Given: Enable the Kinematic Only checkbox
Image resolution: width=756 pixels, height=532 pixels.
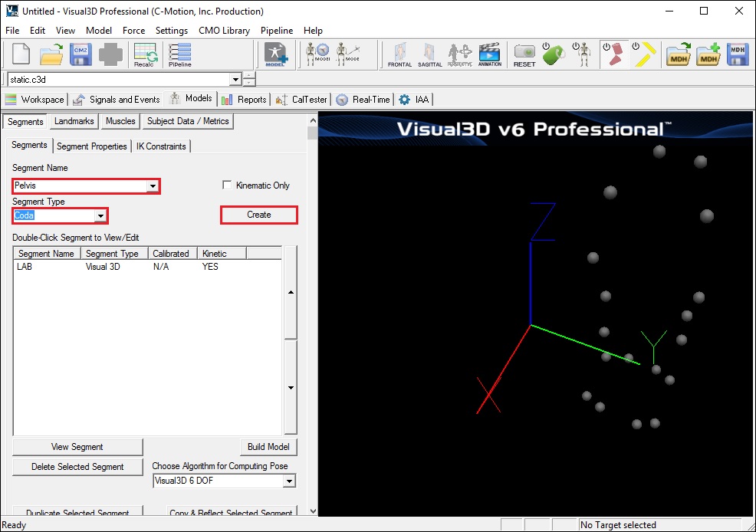Looking at the screenshot, I should click(227, 185).
